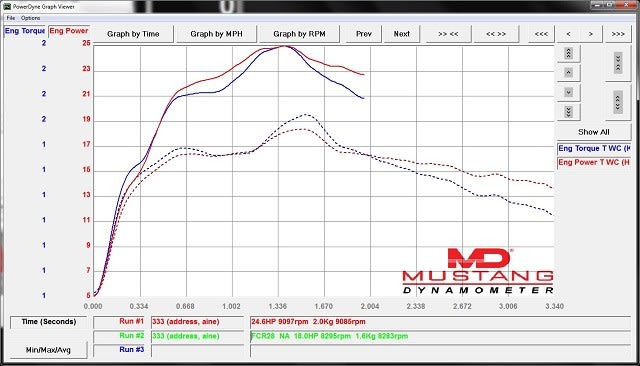Click the far-right lower double-chevron icon
The width and height of the screenshot is (640, 366).
pos(618,102)
